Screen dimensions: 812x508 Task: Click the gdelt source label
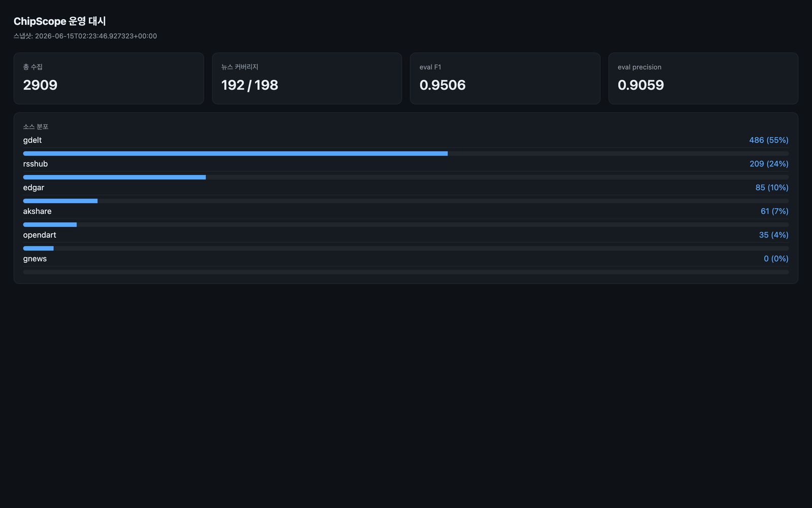tap(32, 140)
